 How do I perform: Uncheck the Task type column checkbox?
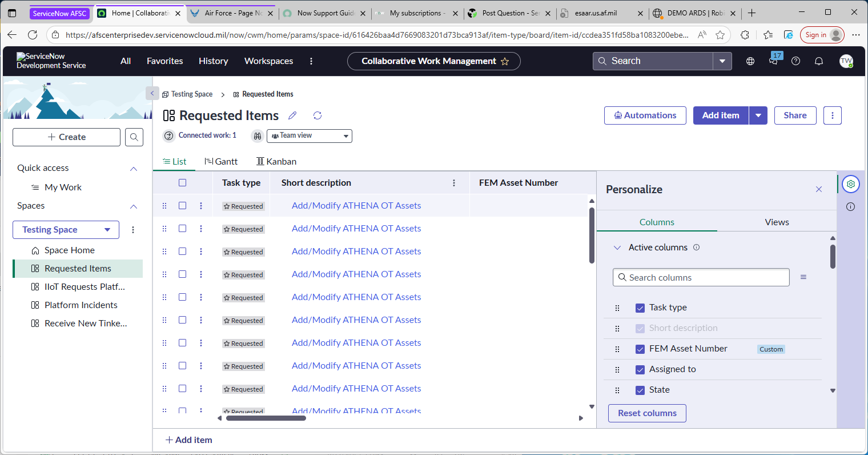[x=640, y=308]
